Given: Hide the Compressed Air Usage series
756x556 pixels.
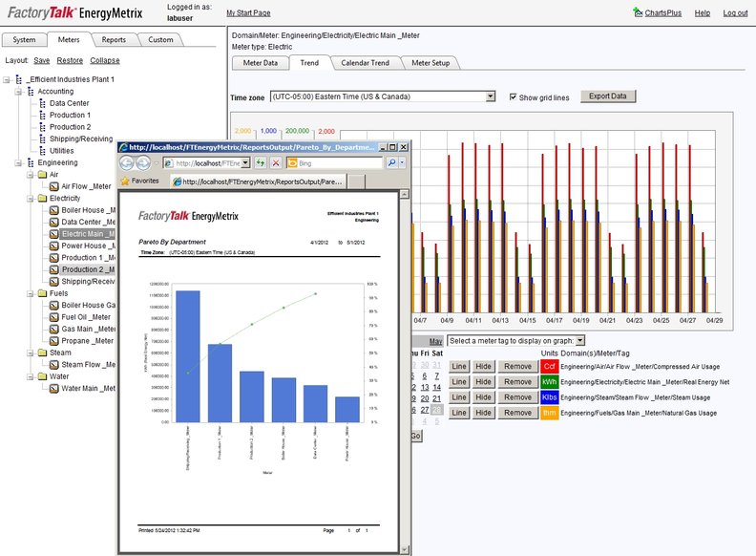Looking at the screenshot, I should (x=483, y=366).
